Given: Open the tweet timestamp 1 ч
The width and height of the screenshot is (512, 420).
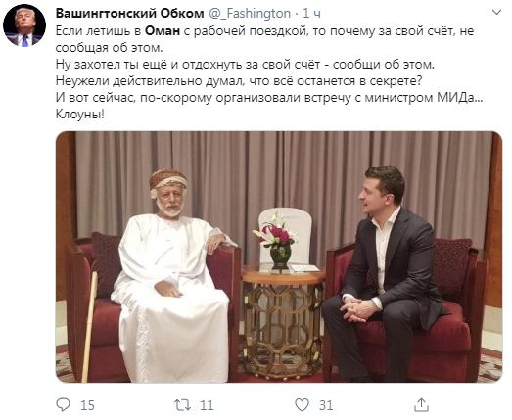Looking at the screenshot, I should coord(311,14).
